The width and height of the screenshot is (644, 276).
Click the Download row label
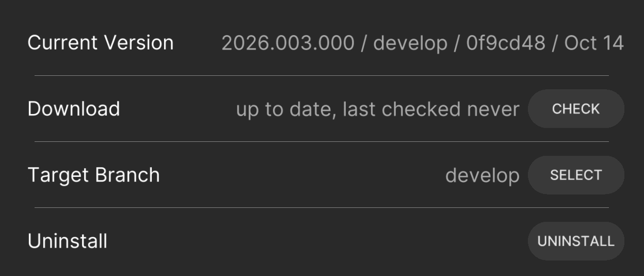tap(74, 109)
